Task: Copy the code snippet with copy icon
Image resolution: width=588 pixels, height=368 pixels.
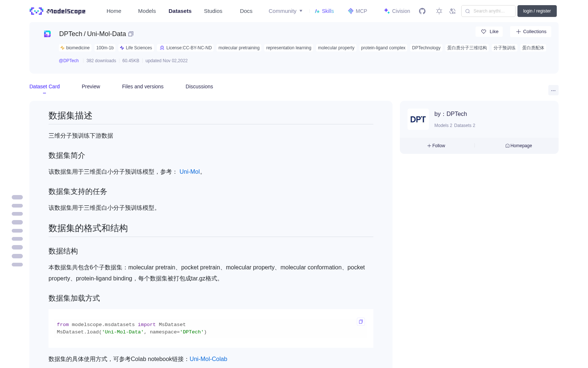Action: pyautogui.click(x=361, y=322)
